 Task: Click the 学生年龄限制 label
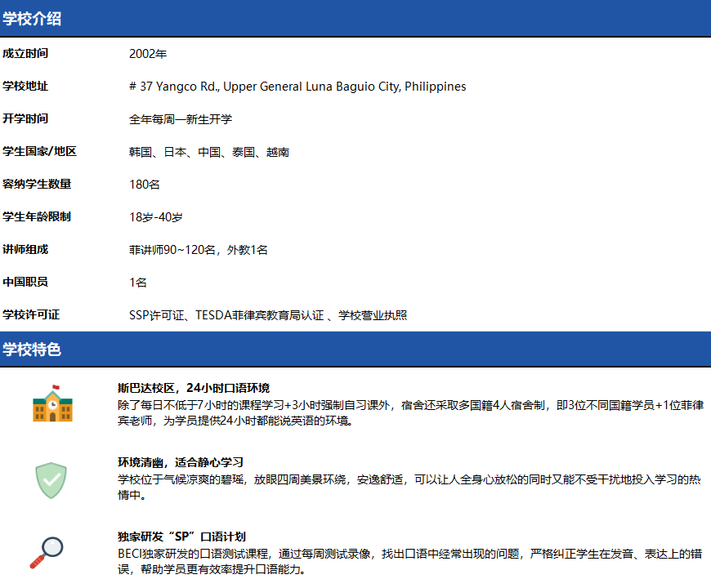(37, 217)
